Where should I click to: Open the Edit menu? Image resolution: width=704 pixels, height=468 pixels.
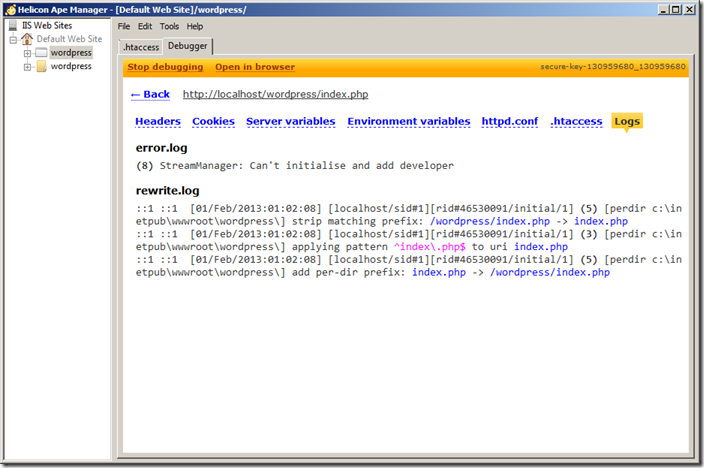[x=145, y=26]
